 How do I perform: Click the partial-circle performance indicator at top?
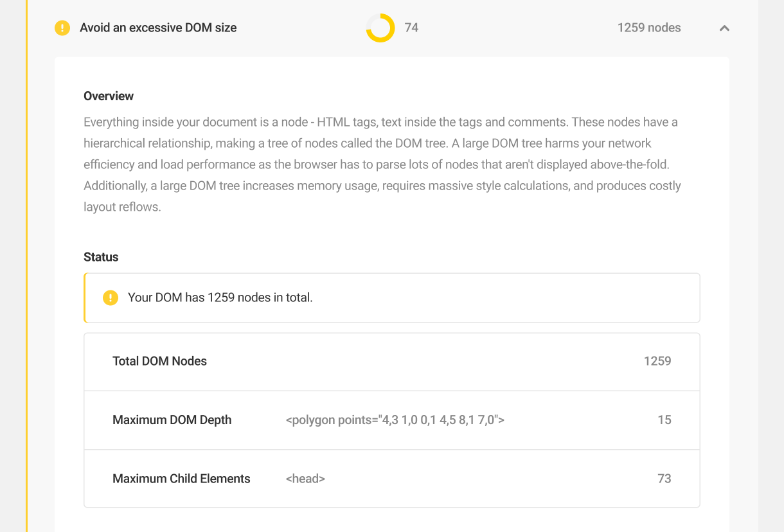click(379, 28)
